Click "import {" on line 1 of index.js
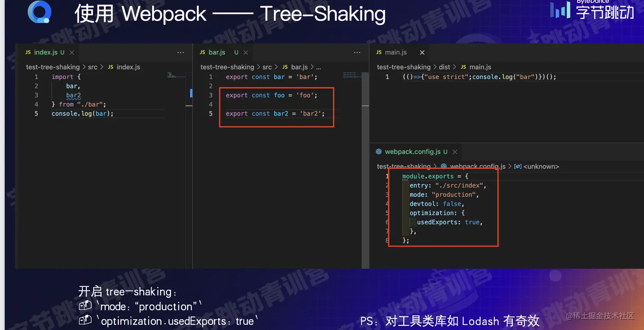The height and width of the screenshot is (330, 644). [x=66, y=77]
